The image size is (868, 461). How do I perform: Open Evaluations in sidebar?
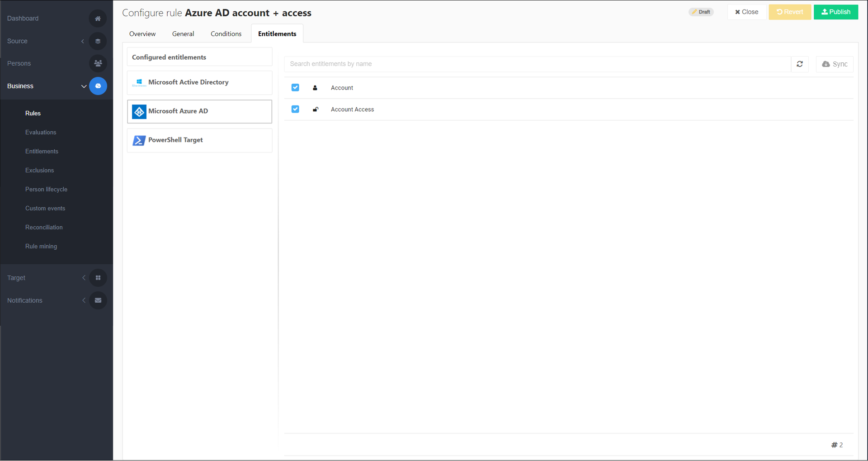[x=41, y=133]
